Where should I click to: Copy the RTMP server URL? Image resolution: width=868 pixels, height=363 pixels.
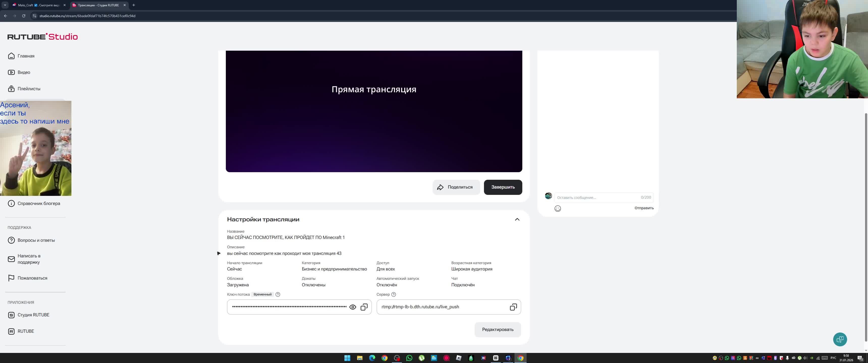pos(513,307)
